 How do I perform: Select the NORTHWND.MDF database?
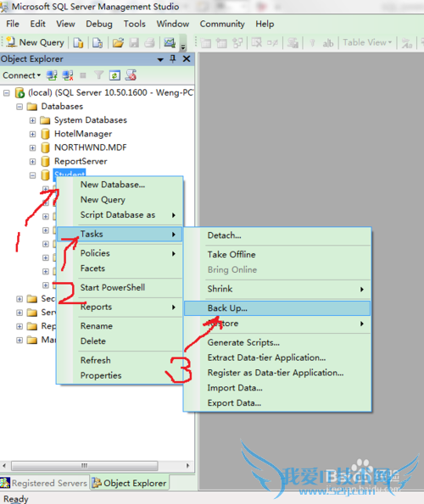91,147
